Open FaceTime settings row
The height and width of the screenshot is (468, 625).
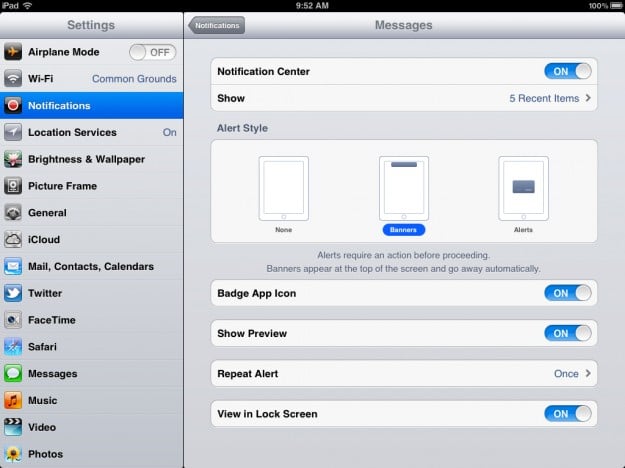coord(92,320)
